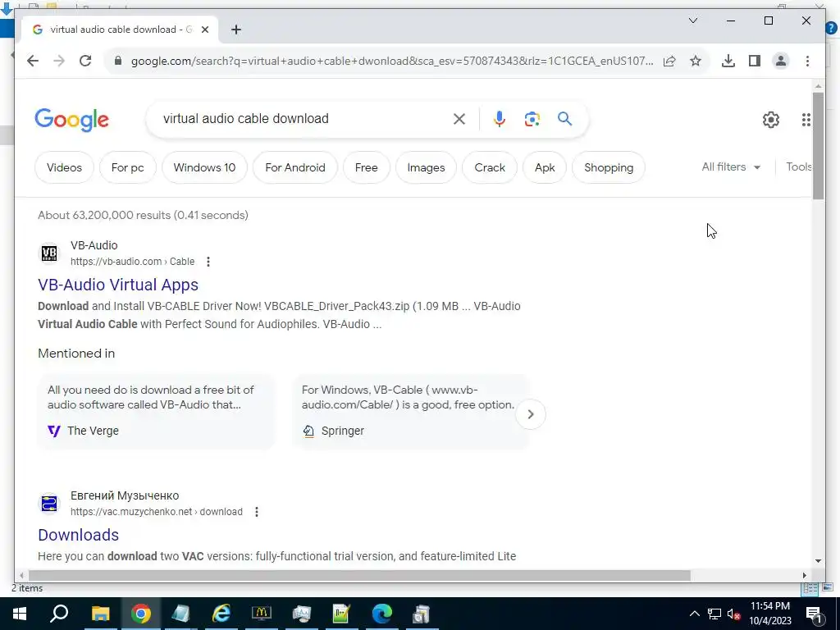Open File Explorer from the taskbar
This screenshot has width=840, height=630.
pyautogui.click(x=100, y=614)
